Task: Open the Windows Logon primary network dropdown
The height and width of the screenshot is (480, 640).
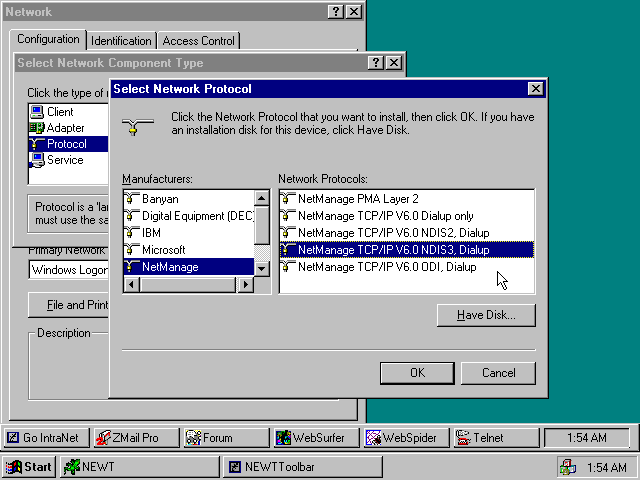Action: (x=69, y=270)
